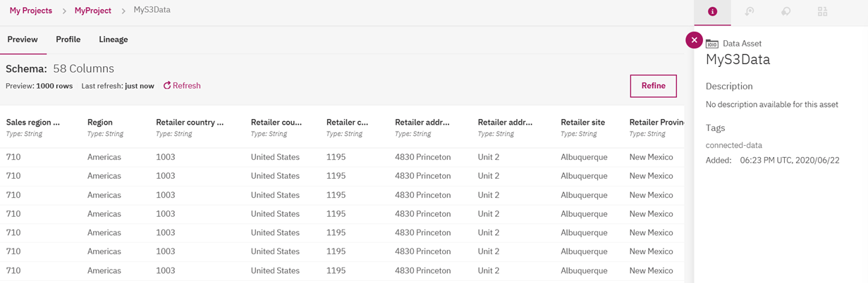This screenshot has width=868, height=283.
Task: Select the Preview tab
Action: [23, 39]
